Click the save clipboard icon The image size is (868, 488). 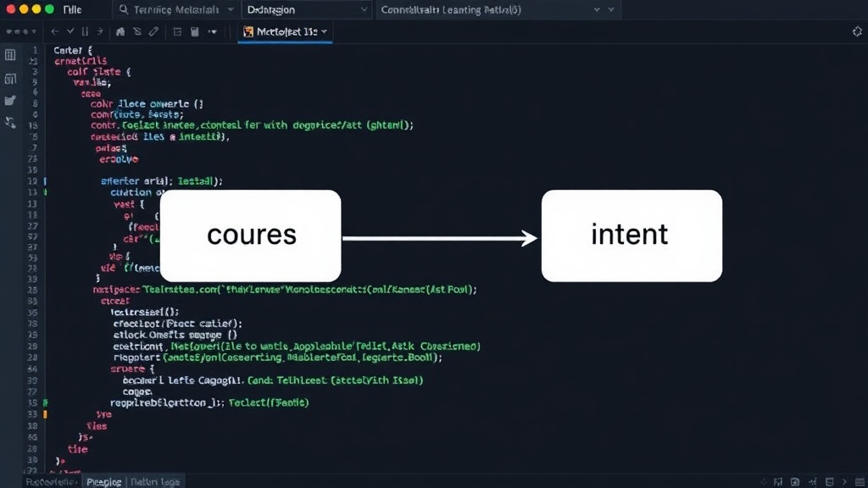coord(195,31)
